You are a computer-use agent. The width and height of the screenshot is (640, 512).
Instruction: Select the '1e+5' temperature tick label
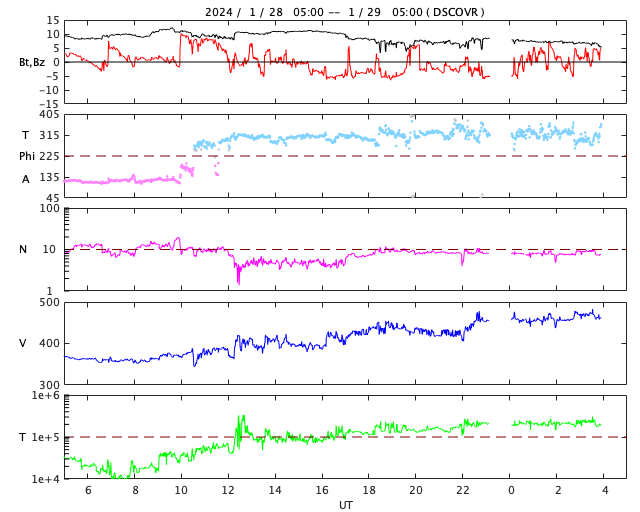[x=46, y=437]
